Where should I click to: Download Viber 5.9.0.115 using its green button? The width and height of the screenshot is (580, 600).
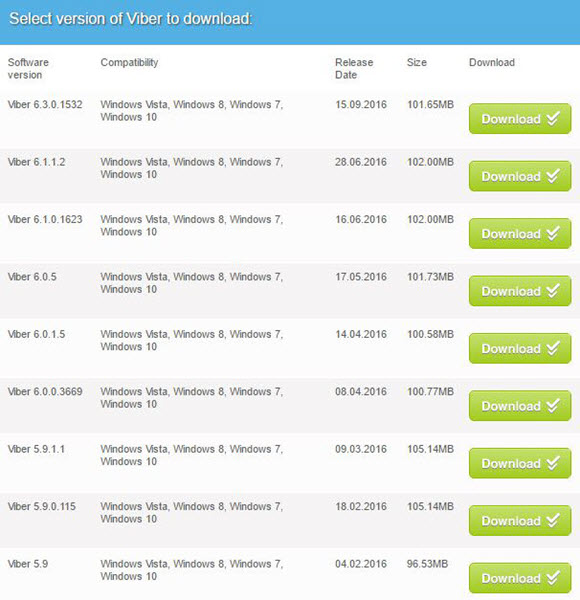coord(520,520)
